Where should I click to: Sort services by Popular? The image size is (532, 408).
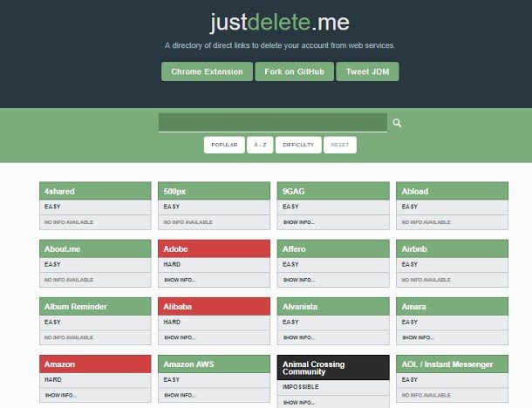pyautogui.click(x=224, y=145)
